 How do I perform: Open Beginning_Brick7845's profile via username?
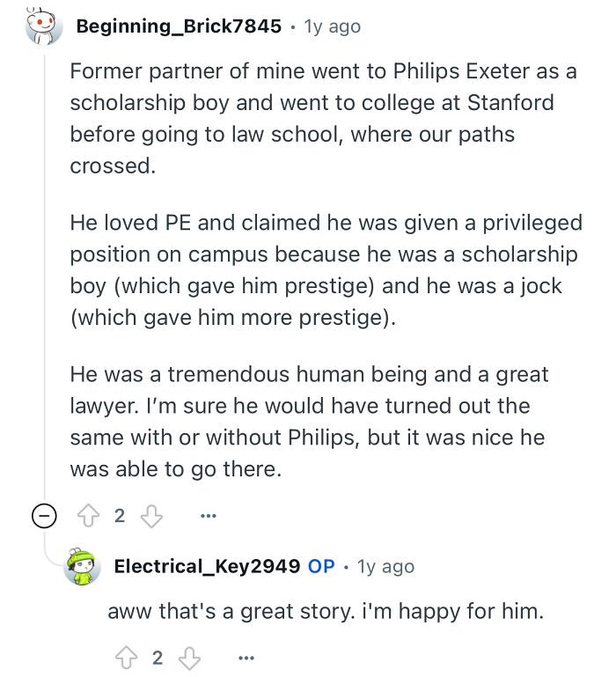179,26
